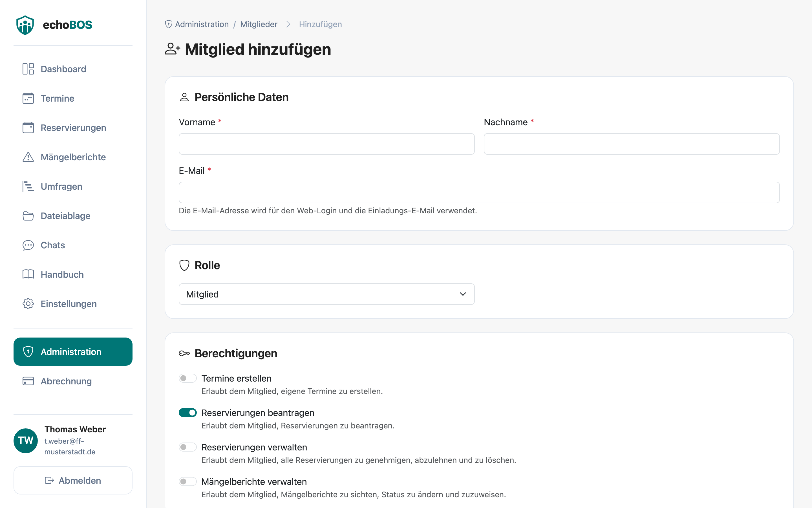Open the Handbuch sidebar link
Image resolution: width=812 pixels, height=508 pixels.
[x=73, y=275]
